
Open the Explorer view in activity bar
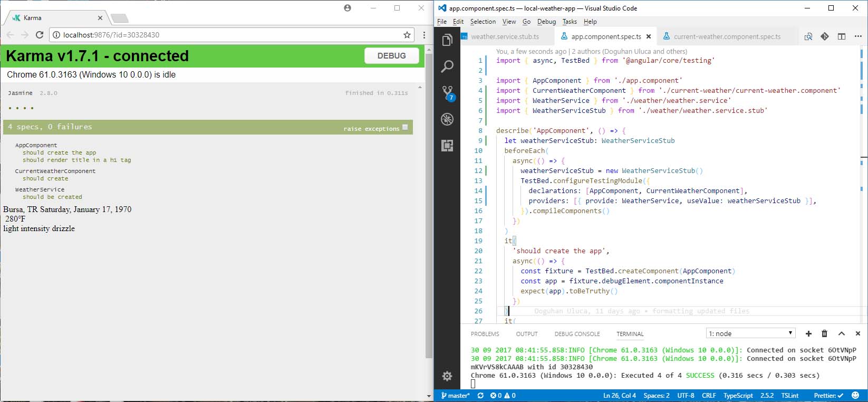[447, 40]
